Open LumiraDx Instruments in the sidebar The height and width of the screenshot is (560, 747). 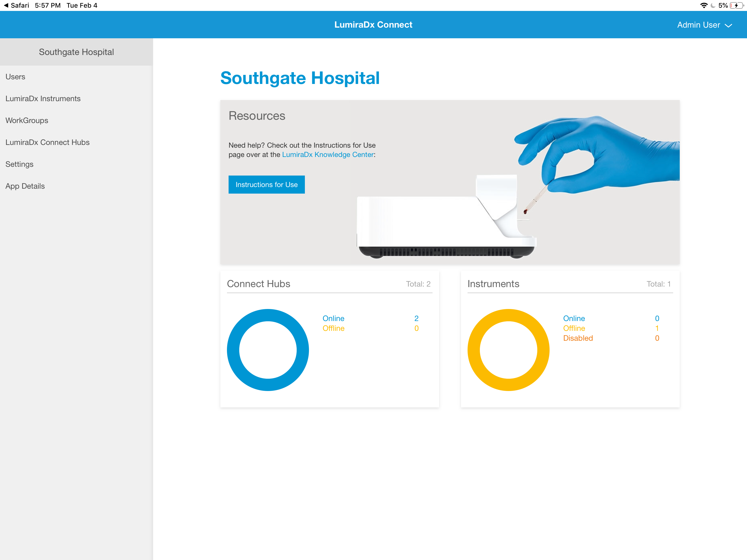click(76, 99)
